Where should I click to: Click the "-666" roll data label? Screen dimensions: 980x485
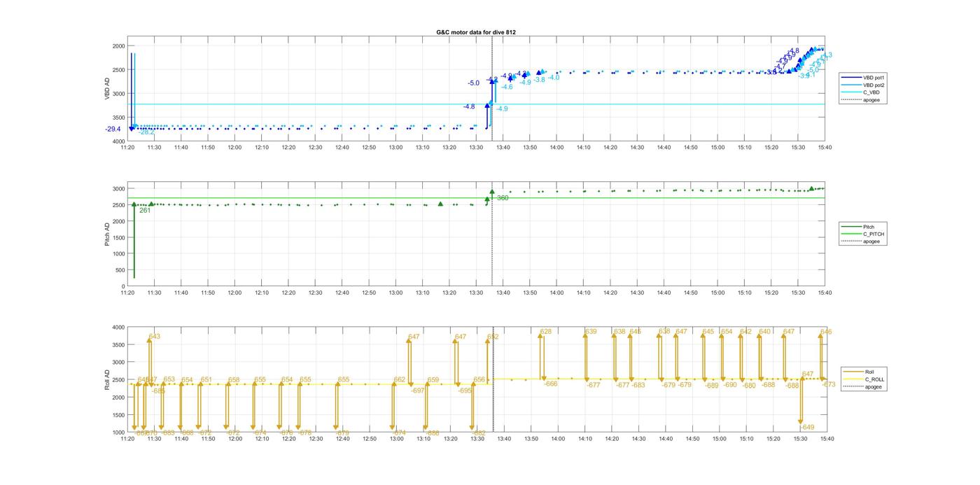tap(551, 384)
